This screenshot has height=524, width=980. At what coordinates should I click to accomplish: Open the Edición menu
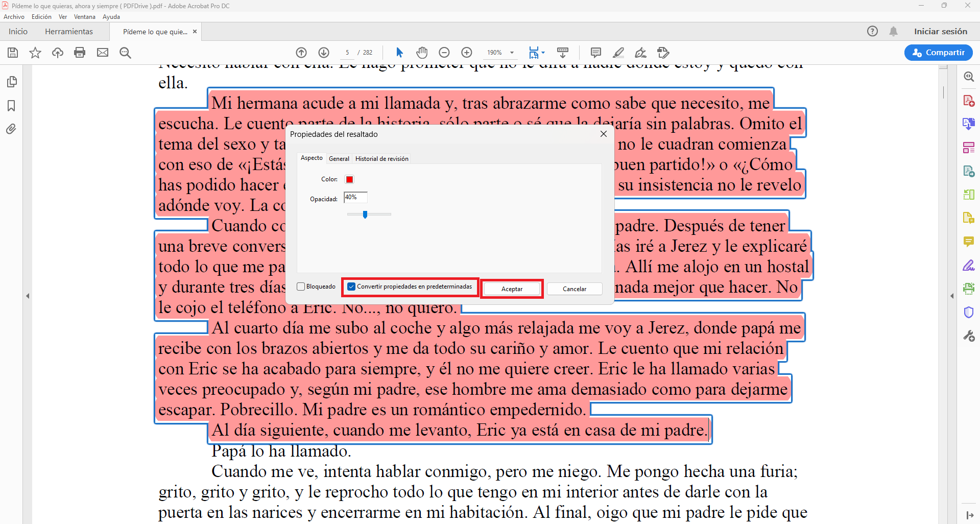pyautogui.click(x=41, y=17)
